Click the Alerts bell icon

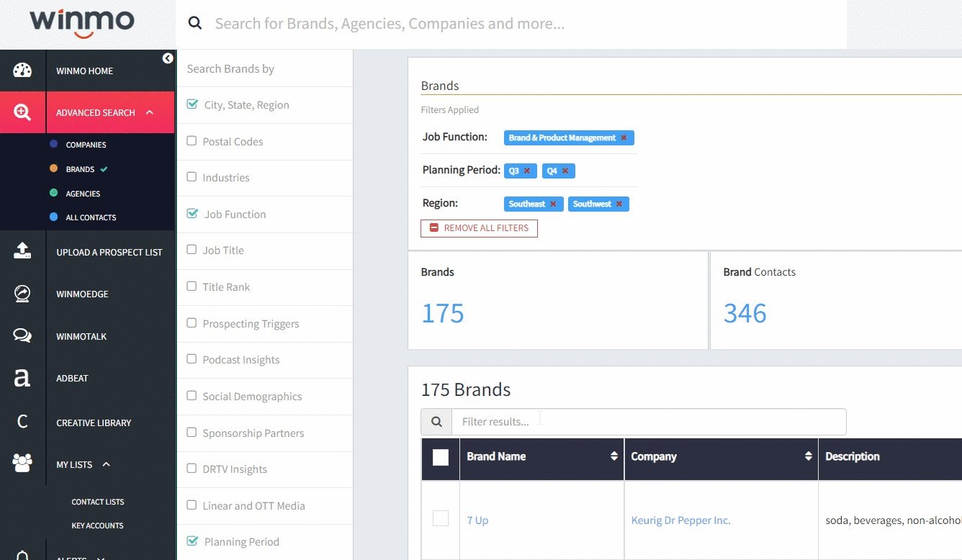click(22, 556)
